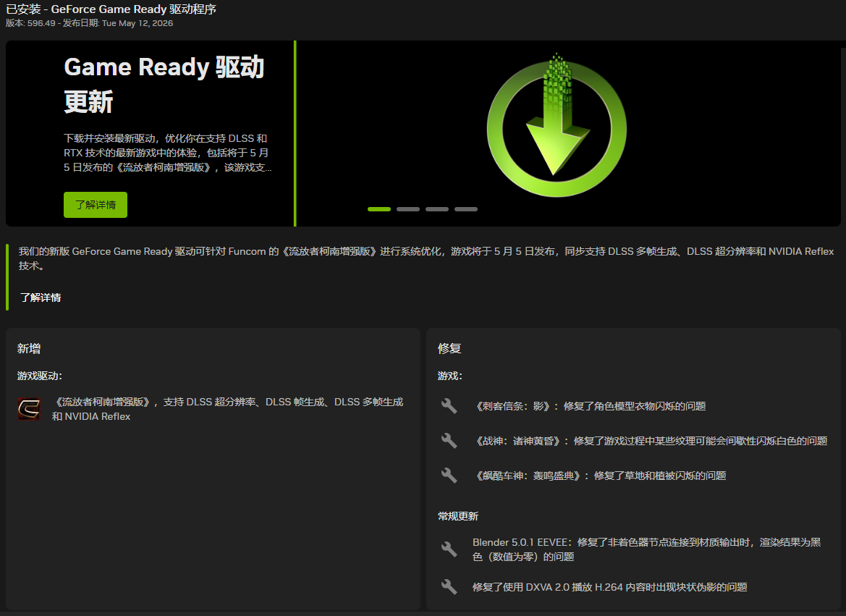Viewport: 846px width, 616px height.
Task: Click the 《战神：诸神黄昏》 fix description
Action: [x=650, y=441]
